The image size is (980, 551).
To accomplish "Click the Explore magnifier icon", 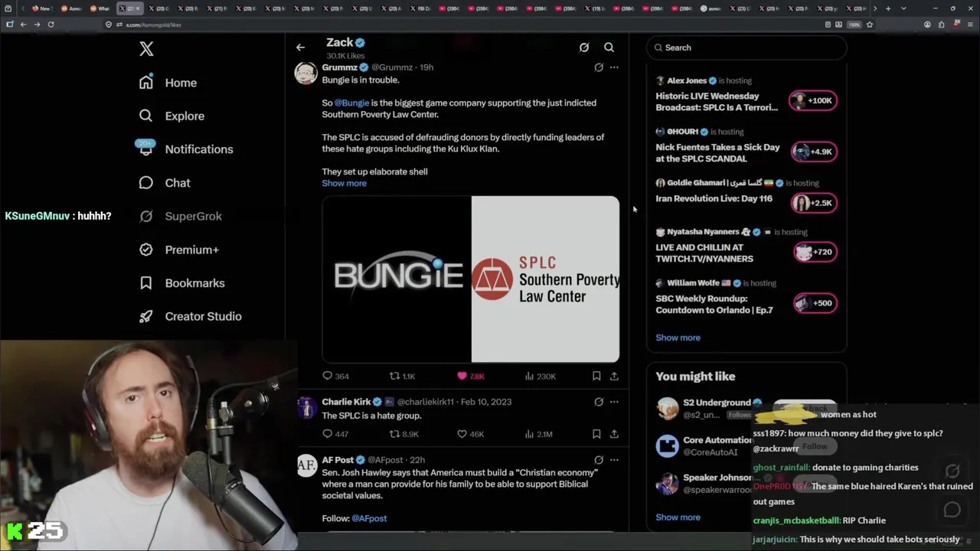I will pyautogui.click(x=145, y=116).
